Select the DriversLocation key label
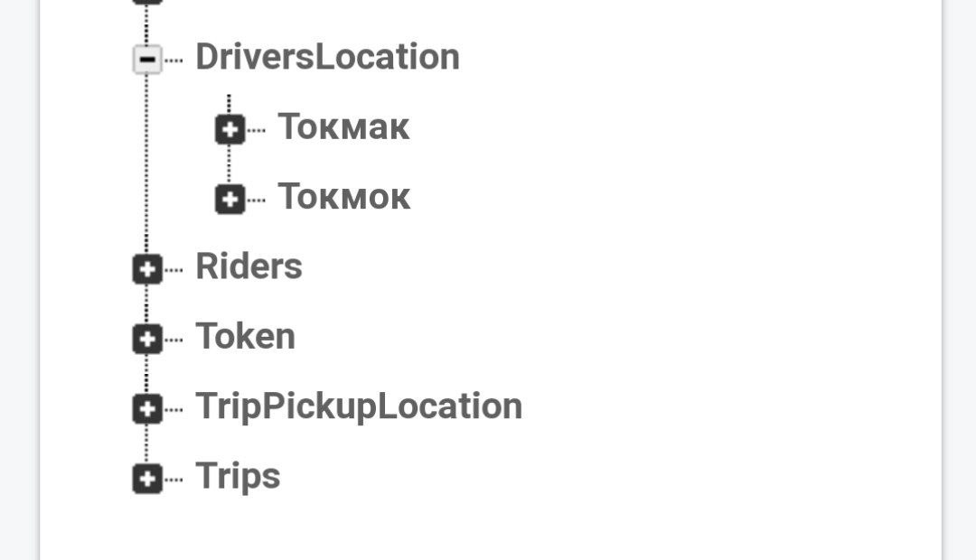This screenshot has width=976, height=560. (x=327, y=57)
